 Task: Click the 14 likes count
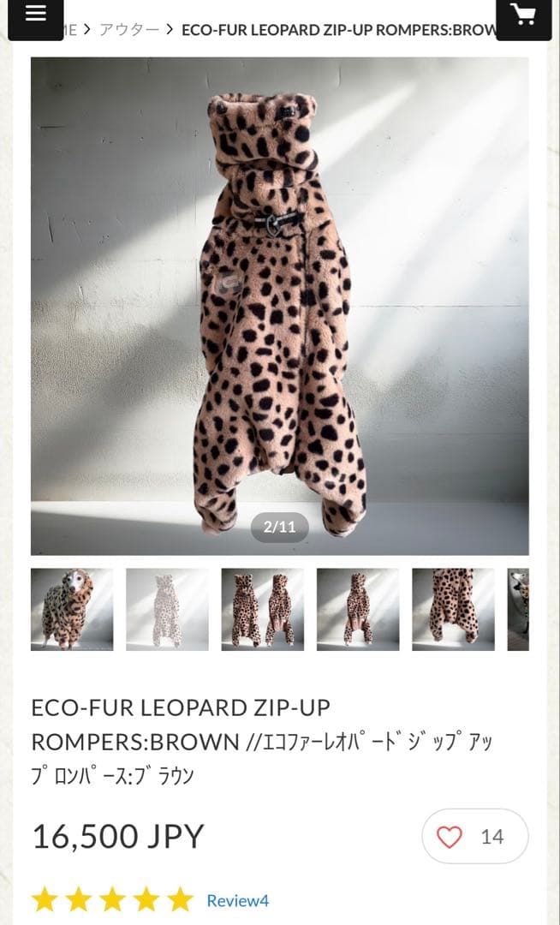492,837
